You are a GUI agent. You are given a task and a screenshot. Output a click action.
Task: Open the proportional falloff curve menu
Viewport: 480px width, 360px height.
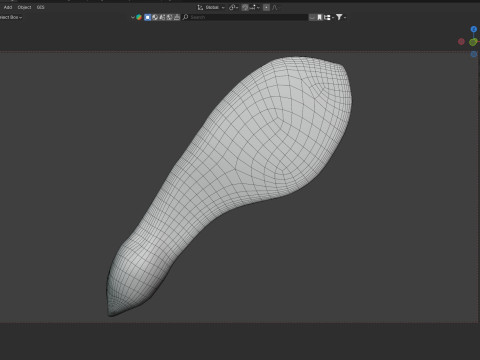pyautogui.click(x=275, y=7)
